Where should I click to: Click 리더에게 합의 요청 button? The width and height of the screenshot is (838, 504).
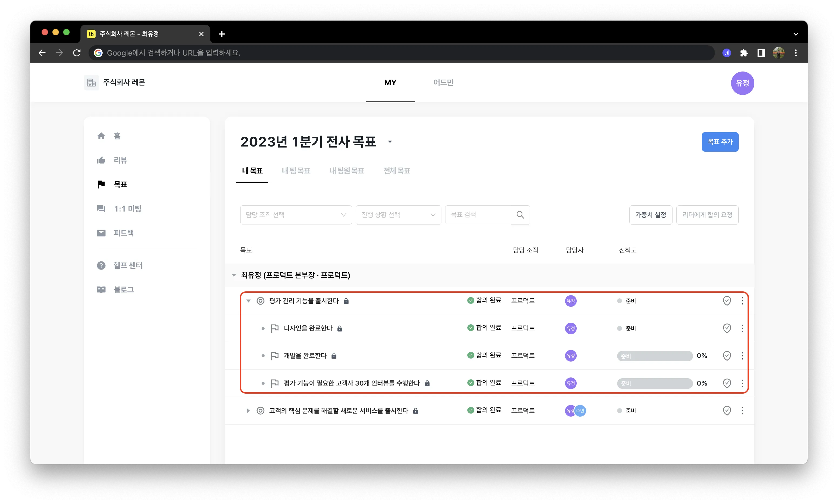[707, 215]
